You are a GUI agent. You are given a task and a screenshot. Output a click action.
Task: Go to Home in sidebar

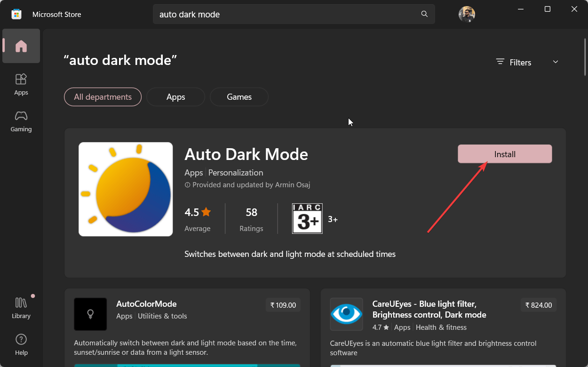click(21, 46)
